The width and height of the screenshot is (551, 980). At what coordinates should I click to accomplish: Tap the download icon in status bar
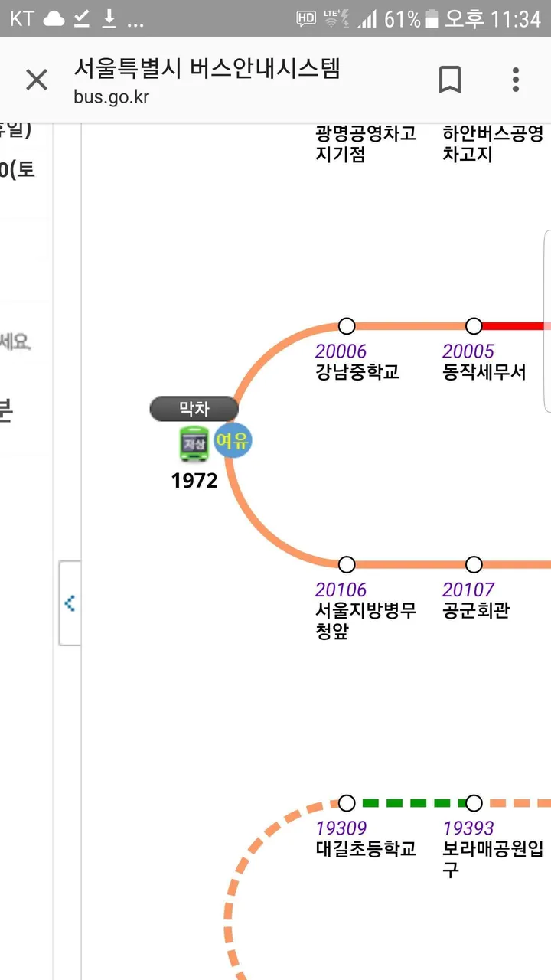109,19
